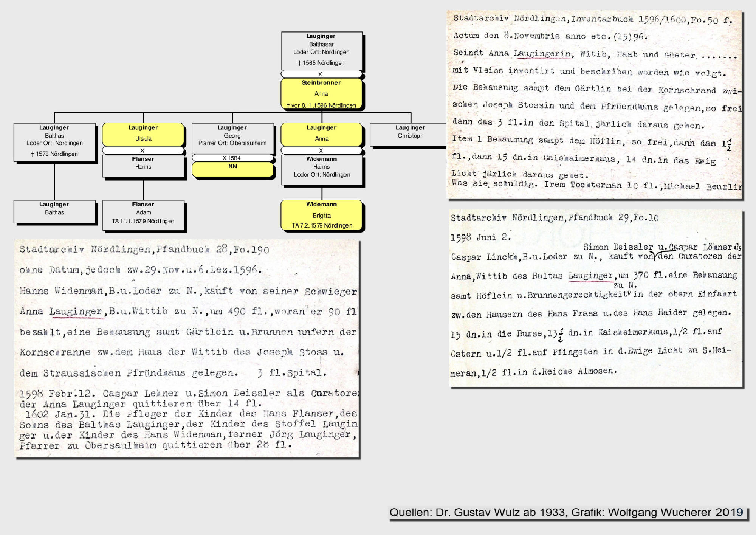Viewport: 756px width, 535px height.
Task: Open the Pfandbuch 28 Fo.190 document scan
Action: point(187,348)
